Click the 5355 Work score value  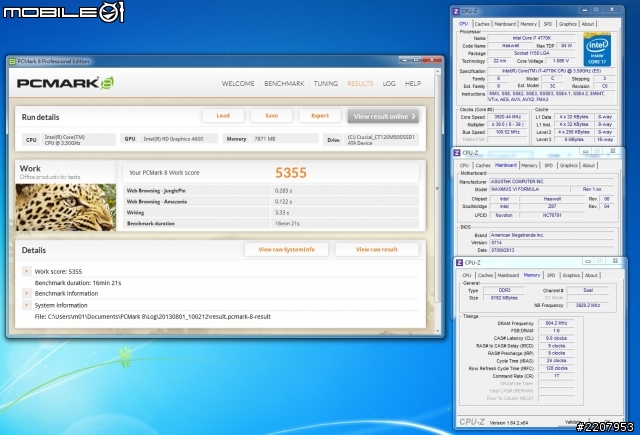291,173
